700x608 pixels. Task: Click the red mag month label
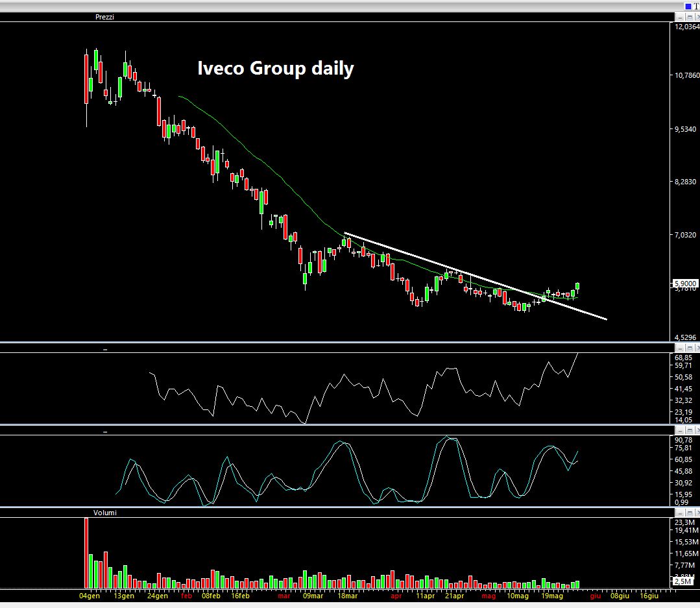click(x=489, y=596)
